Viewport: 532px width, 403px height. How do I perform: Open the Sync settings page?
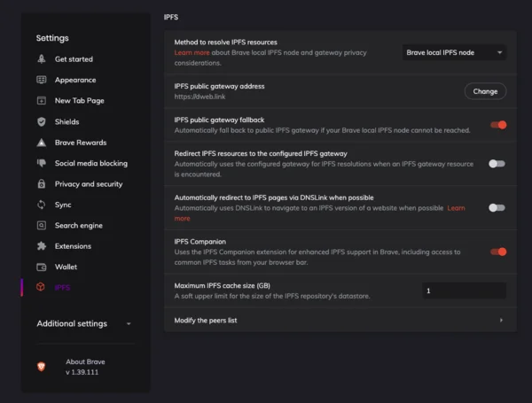tap(63, 205)
